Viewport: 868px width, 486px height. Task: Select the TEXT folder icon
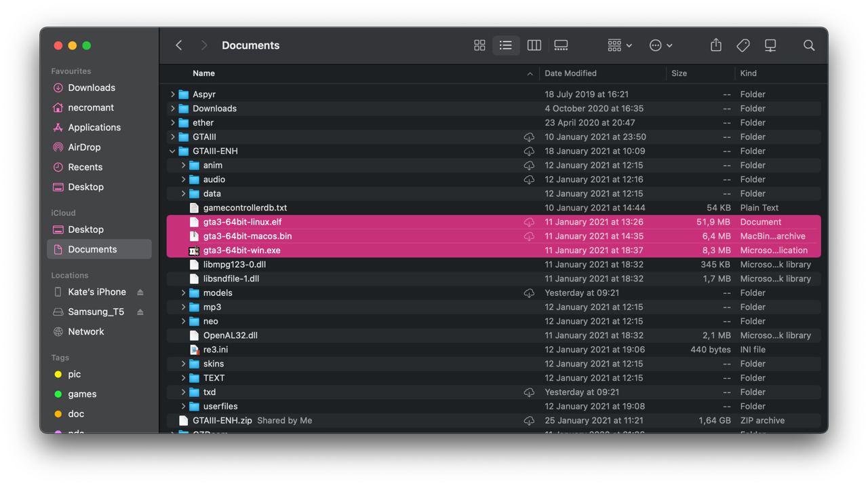point(194,378)
